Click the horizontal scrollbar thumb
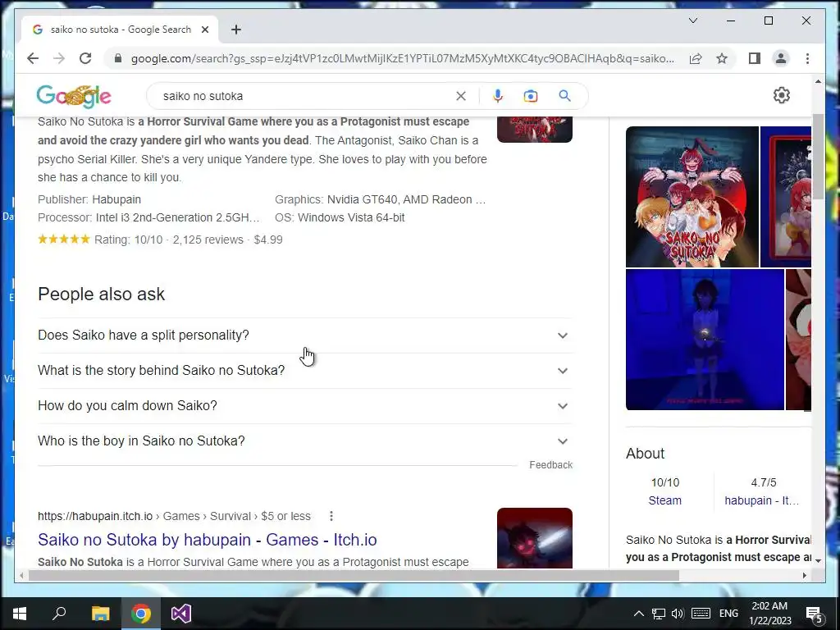Viewport: 840px width, 630px height. (x=354, y=575)
